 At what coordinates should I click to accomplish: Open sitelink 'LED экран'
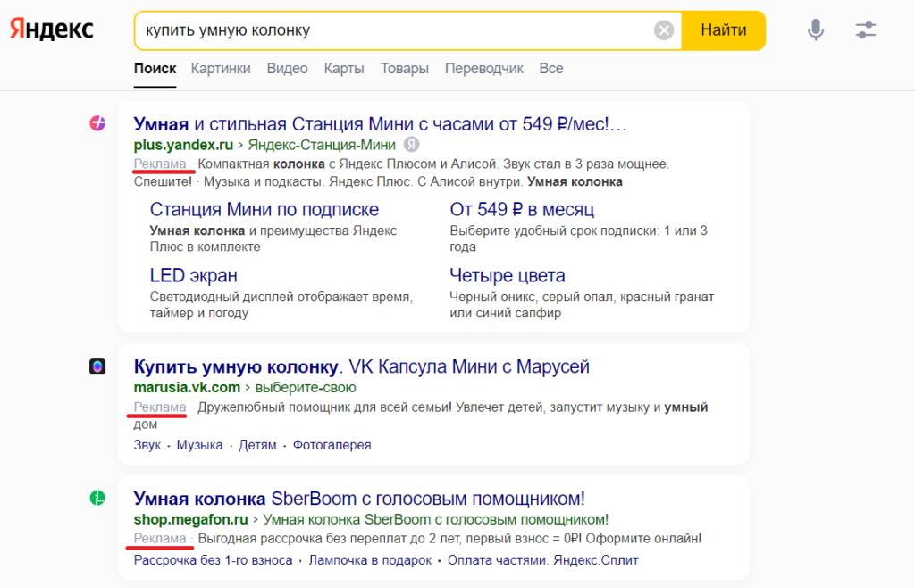click(194, 274)
